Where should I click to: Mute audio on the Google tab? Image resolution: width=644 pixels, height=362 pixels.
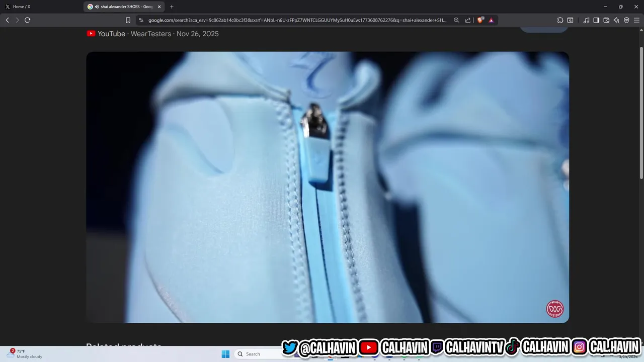[96, 7]
